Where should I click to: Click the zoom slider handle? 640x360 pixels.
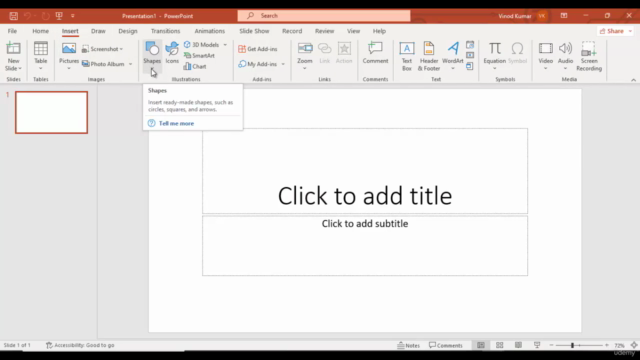tap(572, 345)
